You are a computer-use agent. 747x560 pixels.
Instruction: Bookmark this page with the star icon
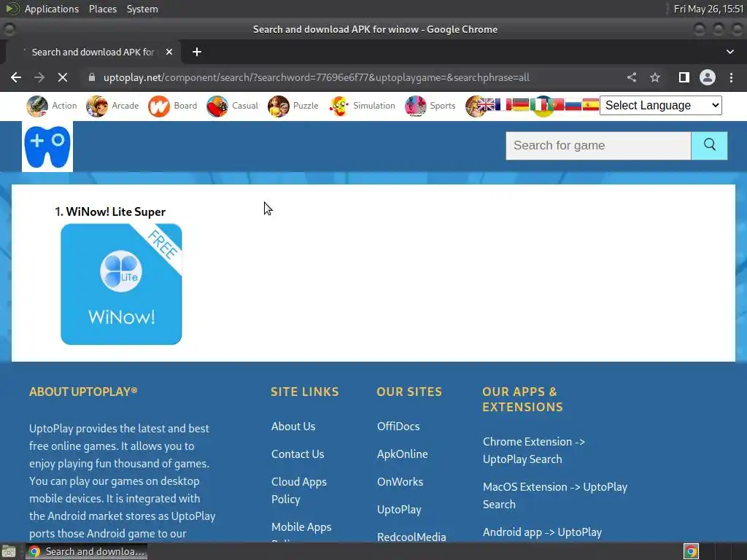click(x=655, y=77)
